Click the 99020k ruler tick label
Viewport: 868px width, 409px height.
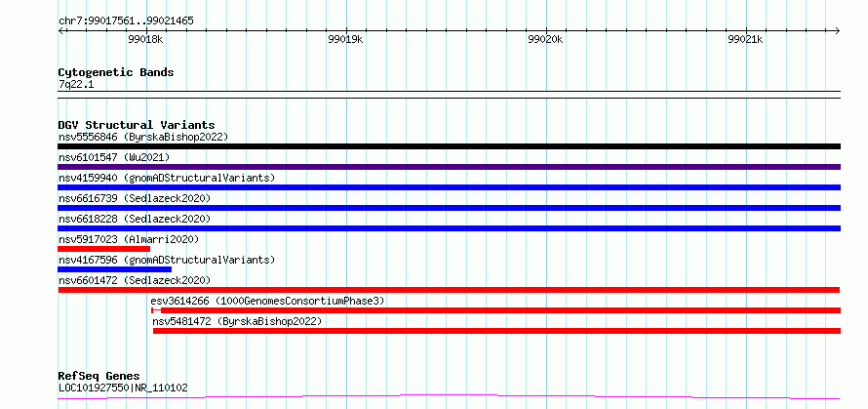click(x=546, y=39)
